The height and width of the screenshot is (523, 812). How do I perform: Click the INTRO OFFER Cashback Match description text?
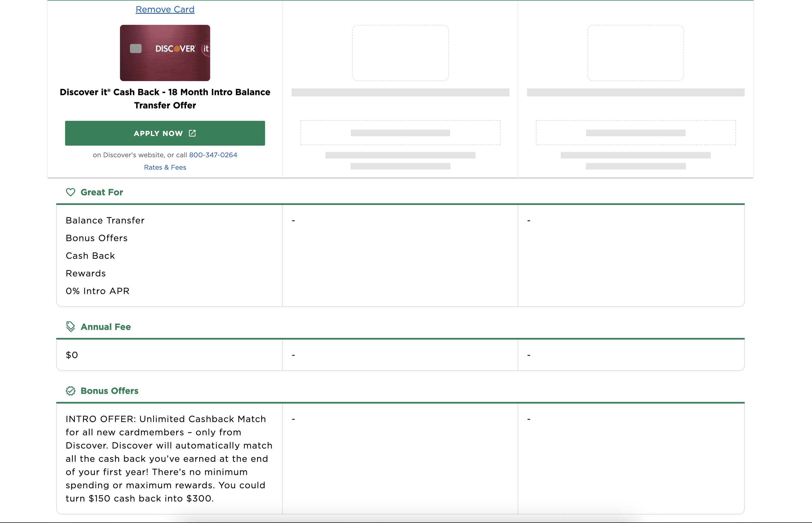pos(169,458)
